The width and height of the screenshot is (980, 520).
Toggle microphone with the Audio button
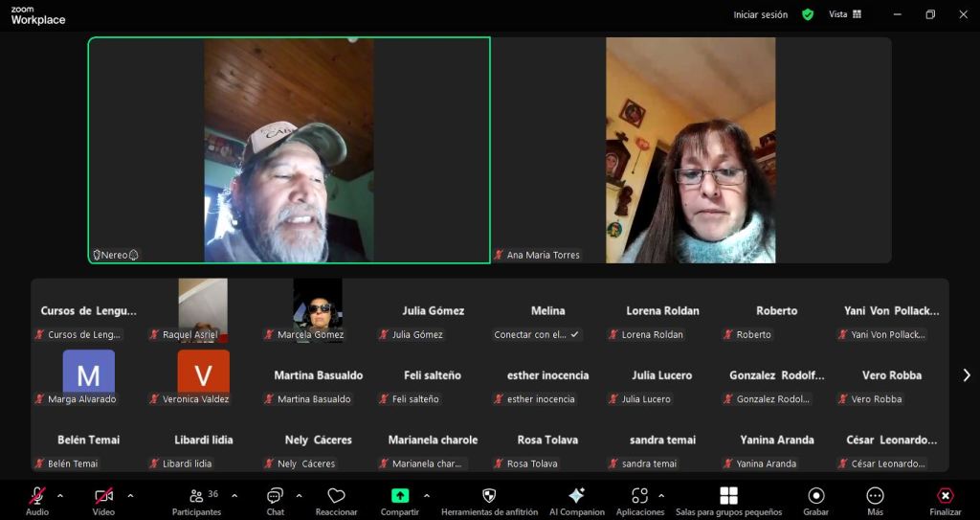pyautogui.click(x=37, y=500)
